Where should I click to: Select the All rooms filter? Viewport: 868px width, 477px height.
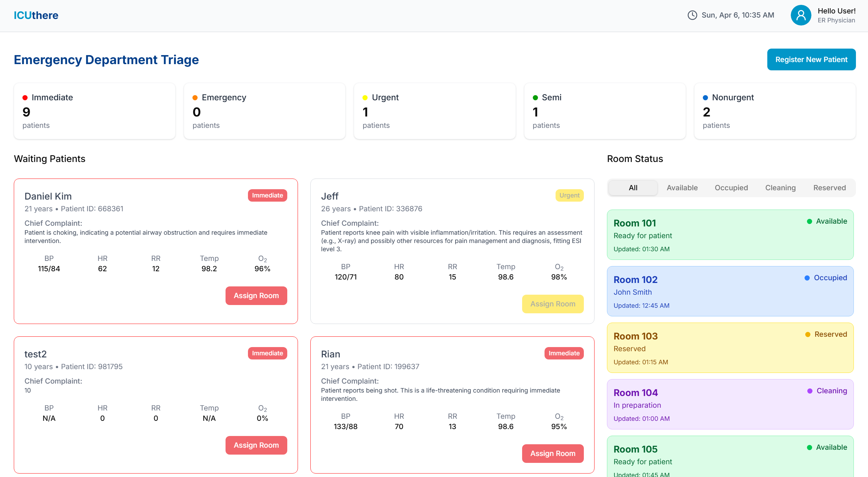(x=633, y=188)
